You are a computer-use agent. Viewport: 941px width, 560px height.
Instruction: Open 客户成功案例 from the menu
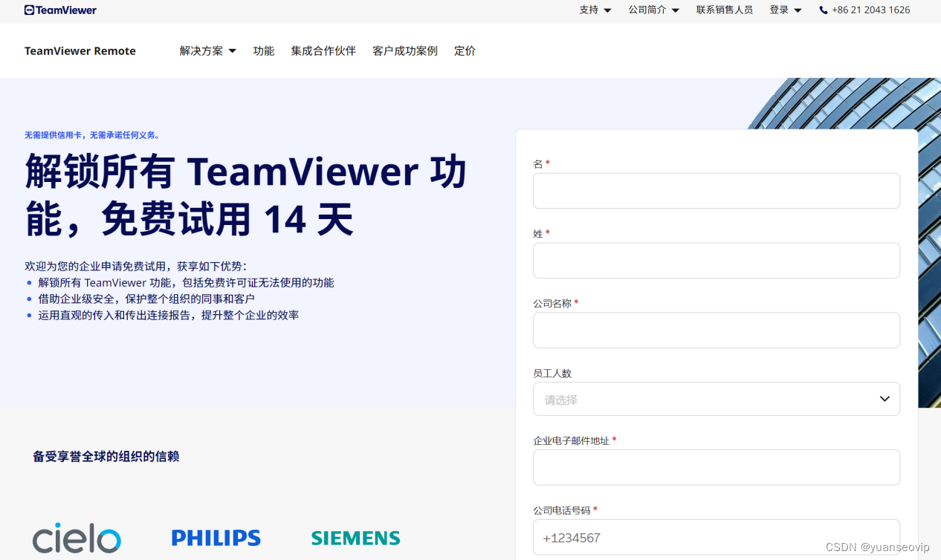click(x=404, y=51)
